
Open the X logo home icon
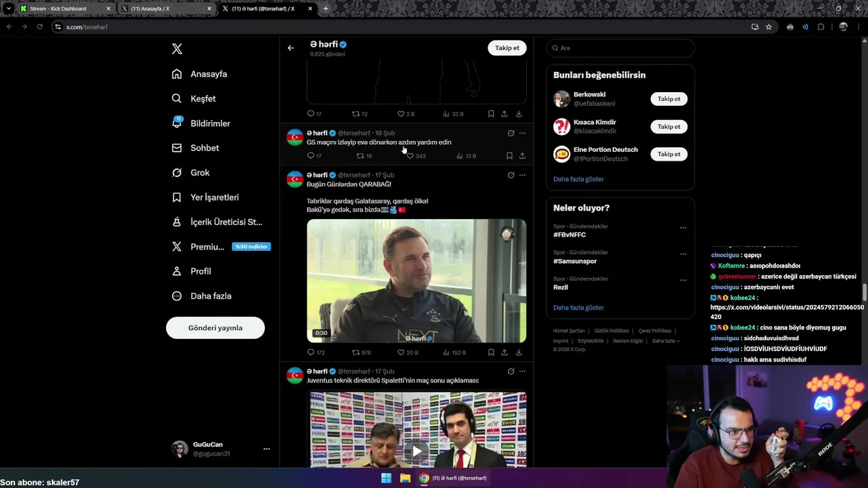click(x=177, y=49)
